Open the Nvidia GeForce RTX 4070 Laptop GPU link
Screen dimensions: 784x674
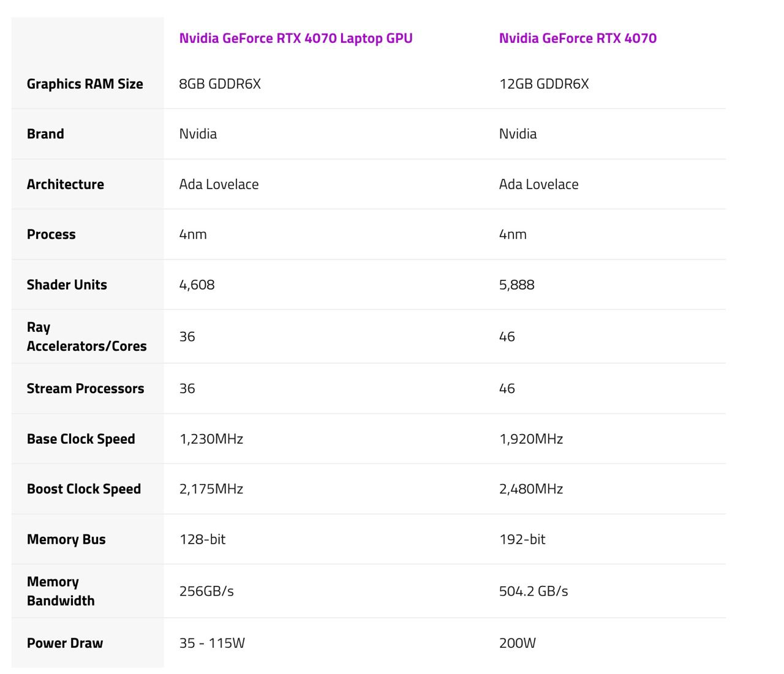point(296,38)
